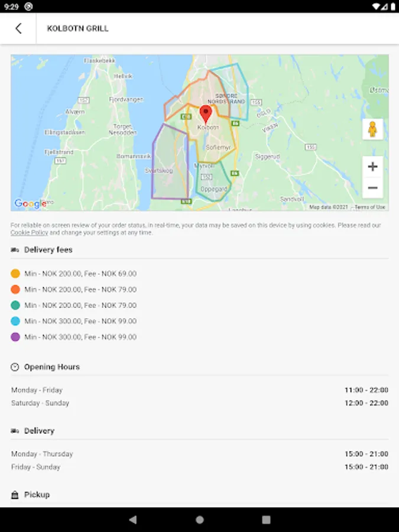
Task: Open Street View pegman on map
Action: pos(372,129)
